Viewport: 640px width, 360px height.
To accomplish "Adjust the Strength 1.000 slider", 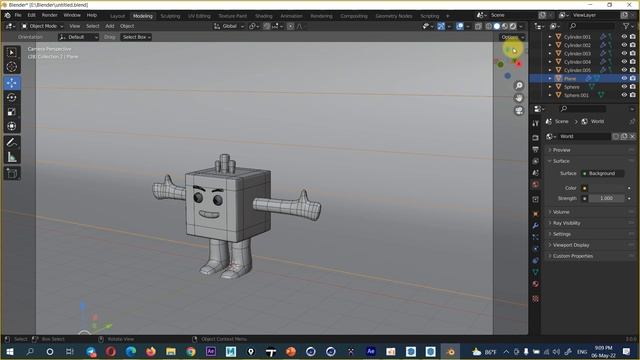I will 607,198.
